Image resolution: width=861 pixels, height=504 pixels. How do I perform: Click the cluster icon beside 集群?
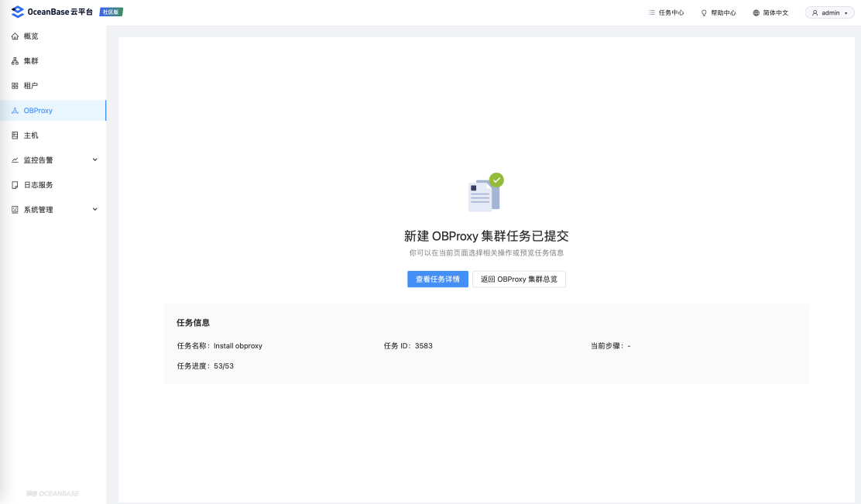[15, 61]
